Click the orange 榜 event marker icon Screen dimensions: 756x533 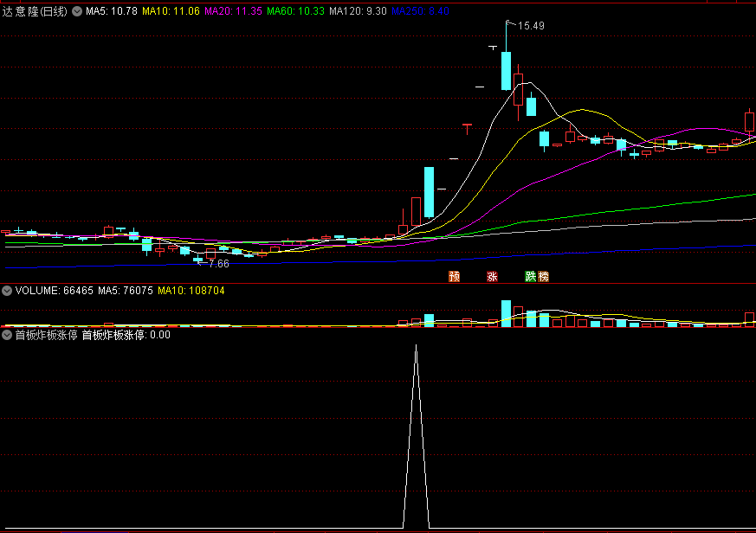click(x=543, y=276)
